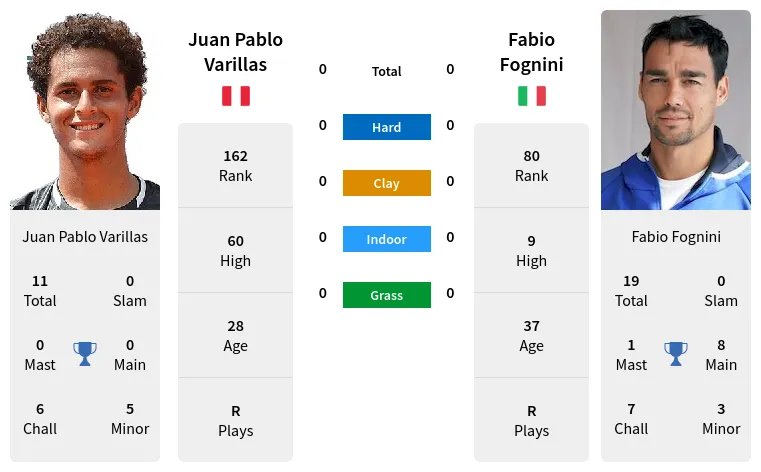The height and width of the screenshot is (472, 761).
Task: Click the blue trophy icon in Fognini card
Action: 676,354
